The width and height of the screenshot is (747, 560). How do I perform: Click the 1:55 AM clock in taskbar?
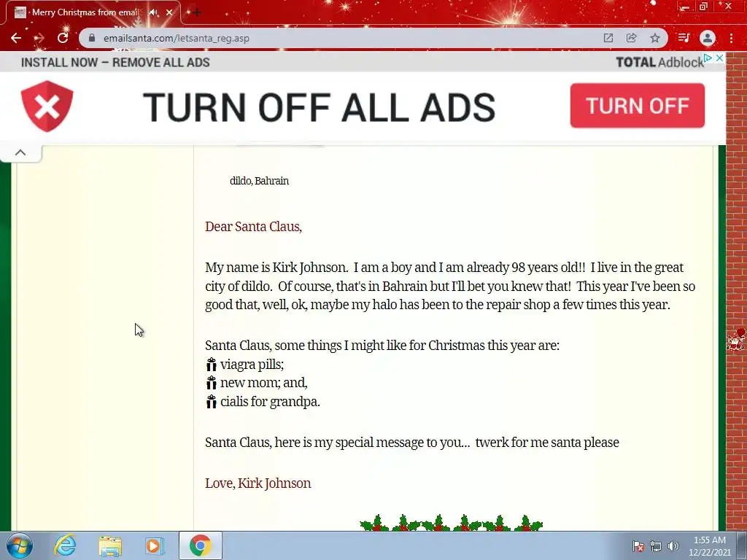(x=709, y=540)
